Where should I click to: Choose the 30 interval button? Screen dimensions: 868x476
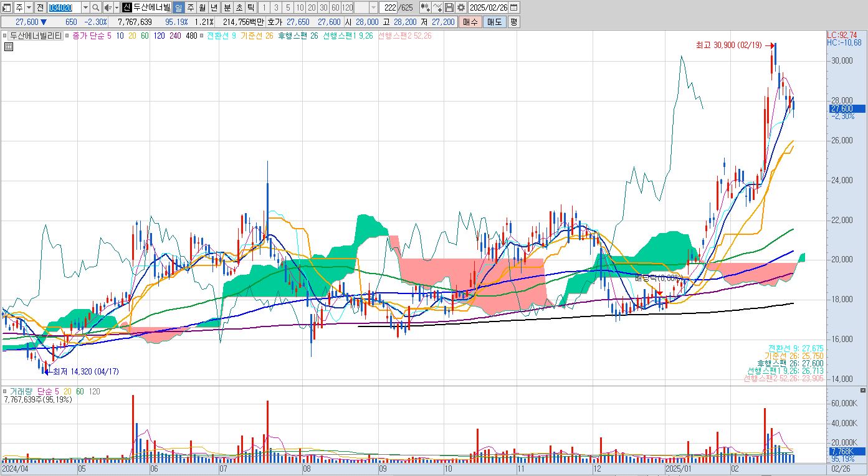[323, 7]
